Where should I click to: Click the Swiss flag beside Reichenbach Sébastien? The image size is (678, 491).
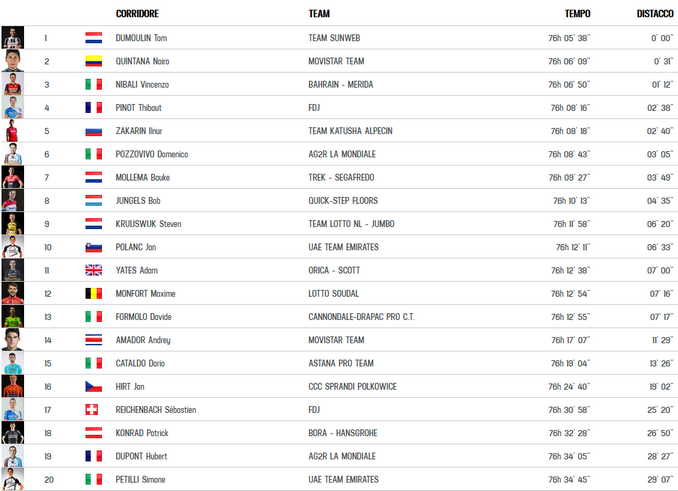pyautogui.click(x=93, y=410)
